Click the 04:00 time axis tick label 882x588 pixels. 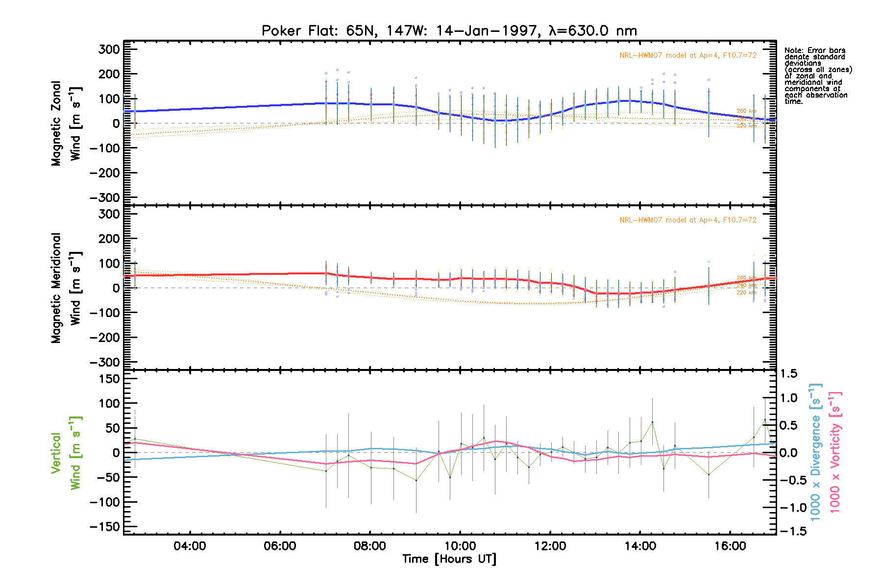click(x=190, y=546)
